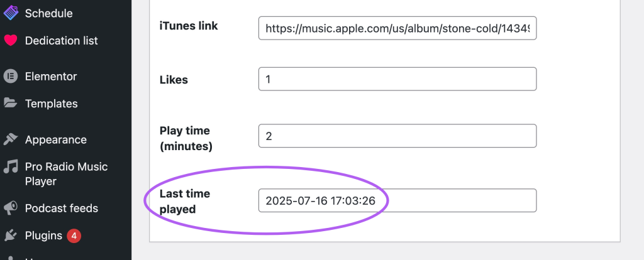Click the Podcast feeds megaphone icon
Viewport: 644px width, 260px height.
click(x=11, y=208)
